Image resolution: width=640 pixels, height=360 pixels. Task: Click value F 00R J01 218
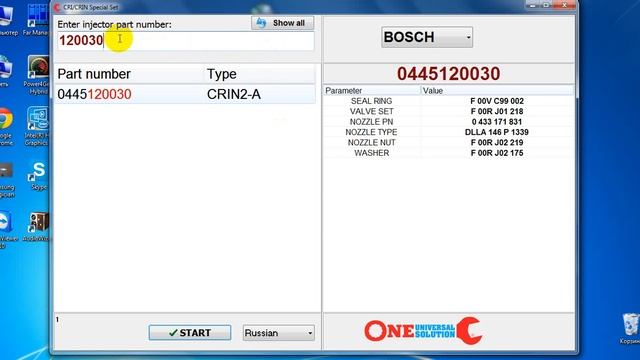(497, 111)
